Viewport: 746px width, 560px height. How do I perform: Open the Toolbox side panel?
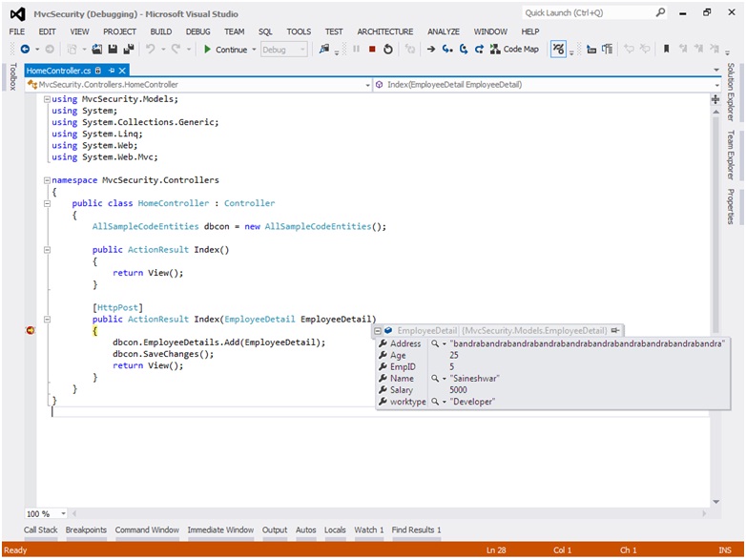[x=12, y=76]
